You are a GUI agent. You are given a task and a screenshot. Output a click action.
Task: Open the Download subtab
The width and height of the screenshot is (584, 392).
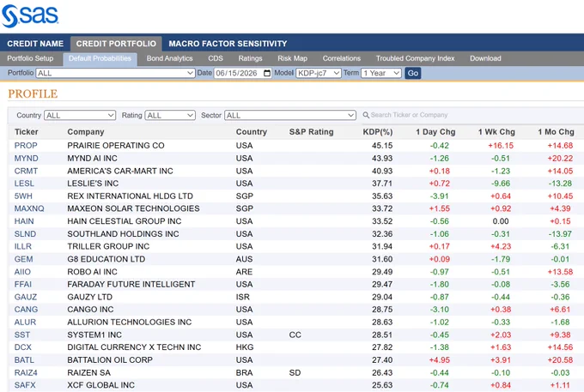click(485, 59)
